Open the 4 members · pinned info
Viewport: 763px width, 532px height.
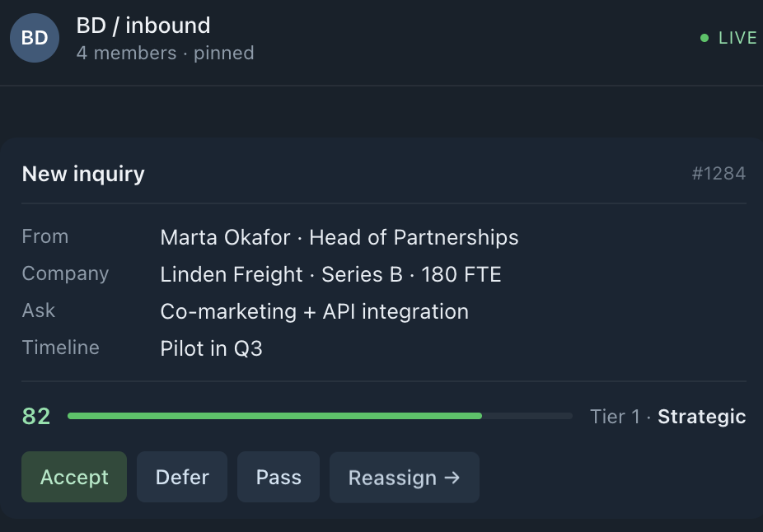coord(165,53)
